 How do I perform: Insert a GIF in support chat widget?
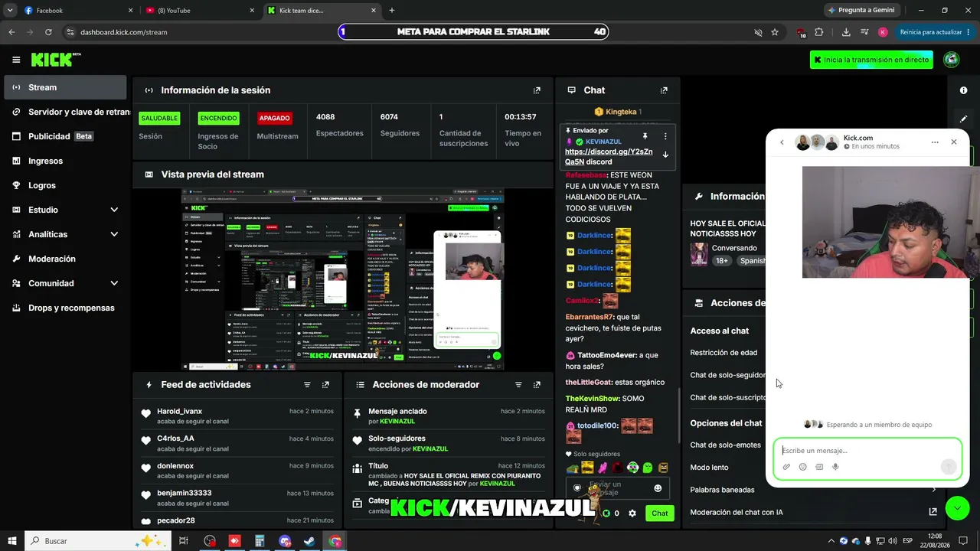819,467
